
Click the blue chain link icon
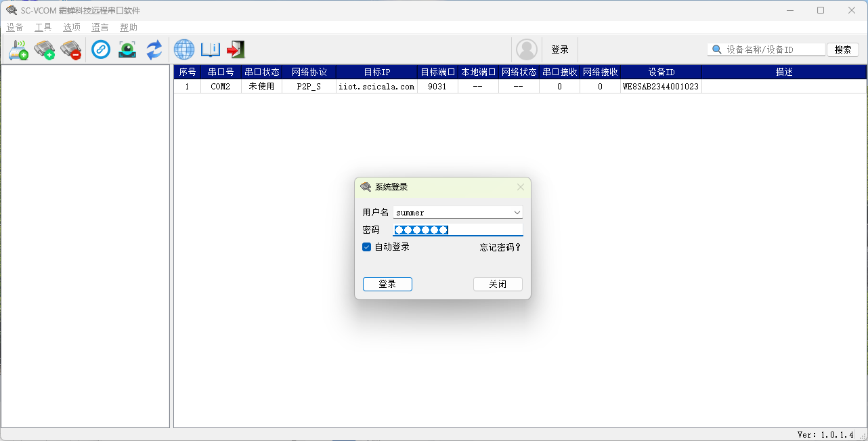(101, 49)
